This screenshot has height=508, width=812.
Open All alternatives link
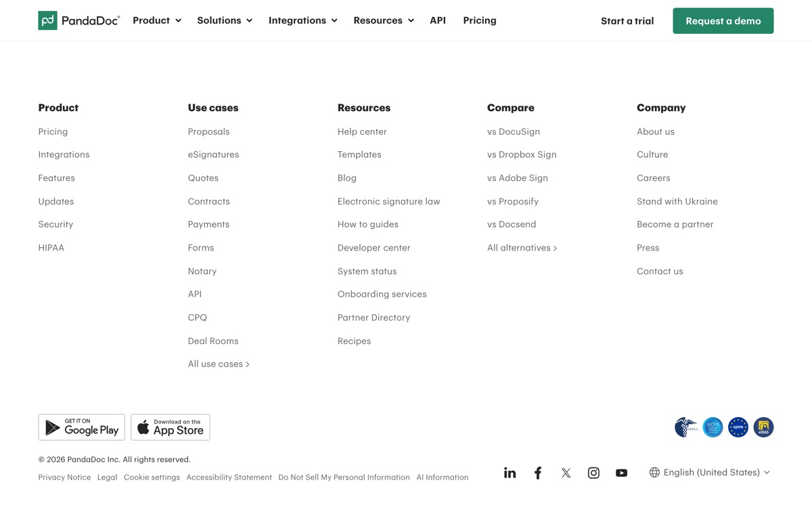(522, 248)
